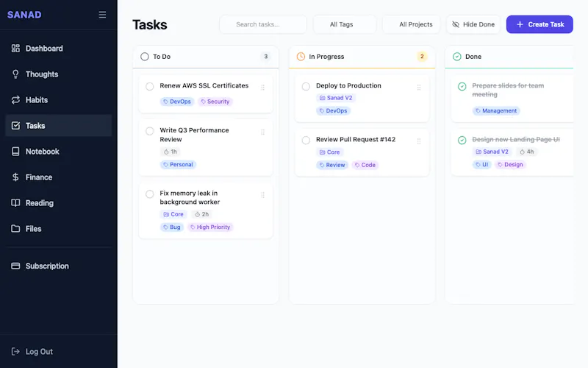
Task: Open Subscription page
Action: pos(59,266)
